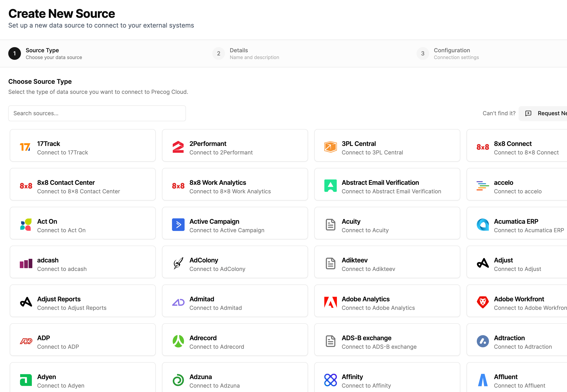The width and height of the screenshot is (567, 392).
Task: Go to step 2 Details
Action: [239, 53]
